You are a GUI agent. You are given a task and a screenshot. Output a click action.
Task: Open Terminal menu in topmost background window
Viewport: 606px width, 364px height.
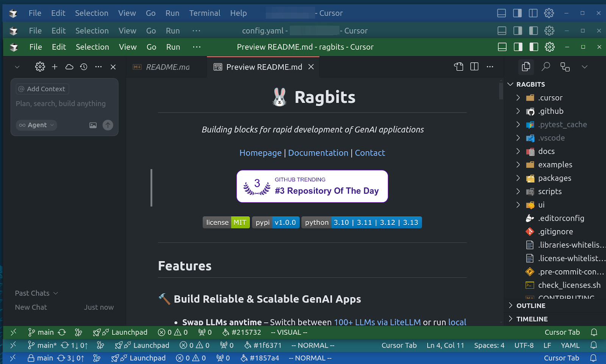tap(205, 13)
